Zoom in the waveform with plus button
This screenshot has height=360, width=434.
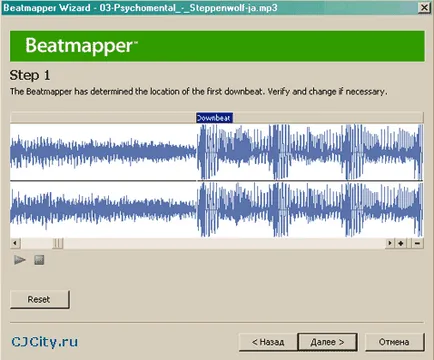coord(401,243)
